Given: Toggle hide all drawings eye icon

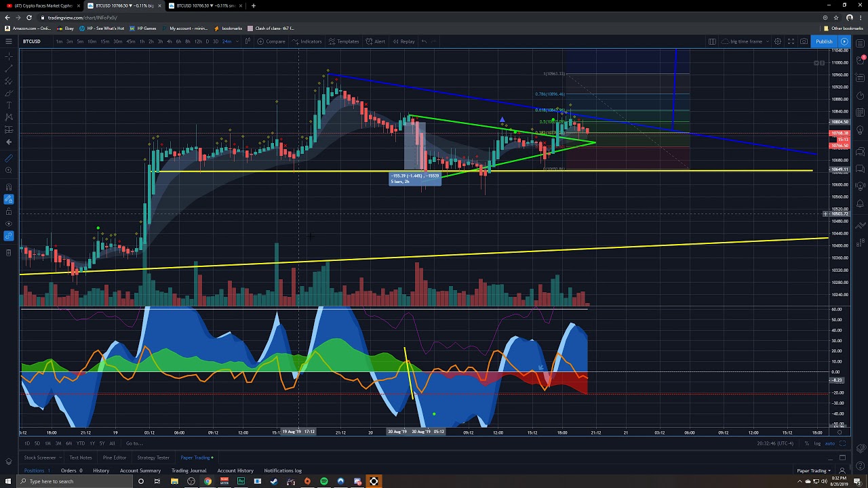Looking at the screenshot, I should click(x=9, y=224).
